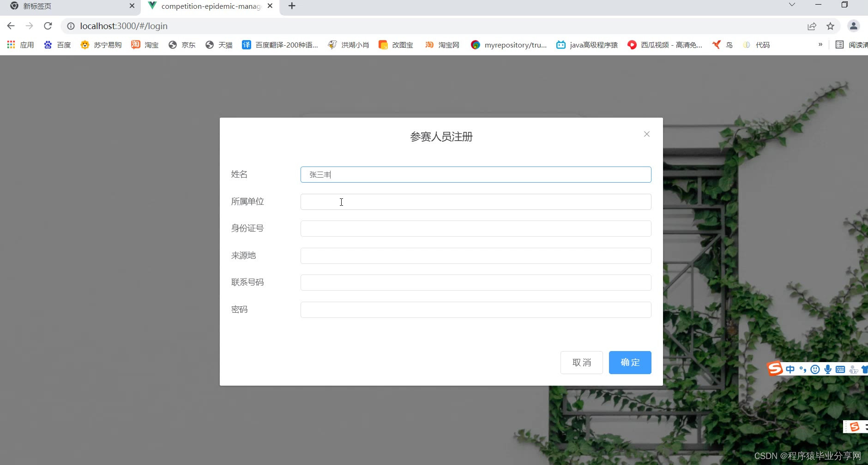Click the share page icon in address bar
This screenshot has width=868, height=465.
[x=812, y=26]
